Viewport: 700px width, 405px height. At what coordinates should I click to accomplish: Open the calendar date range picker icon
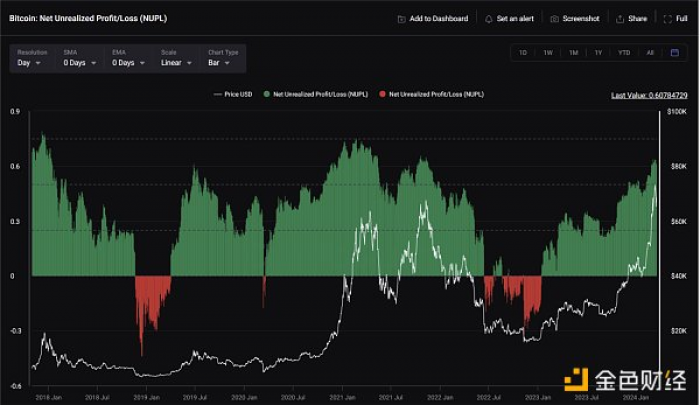pos(675,53)
